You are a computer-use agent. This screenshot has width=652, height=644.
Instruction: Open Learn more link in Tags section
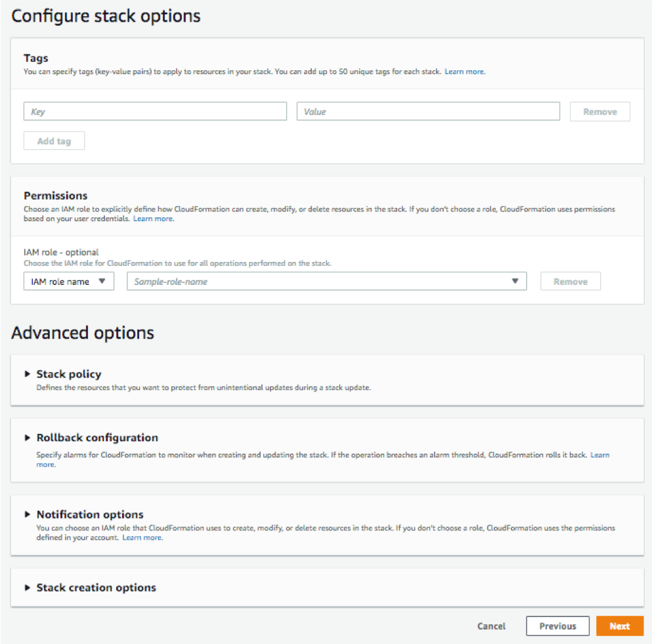tap(465, 71)
